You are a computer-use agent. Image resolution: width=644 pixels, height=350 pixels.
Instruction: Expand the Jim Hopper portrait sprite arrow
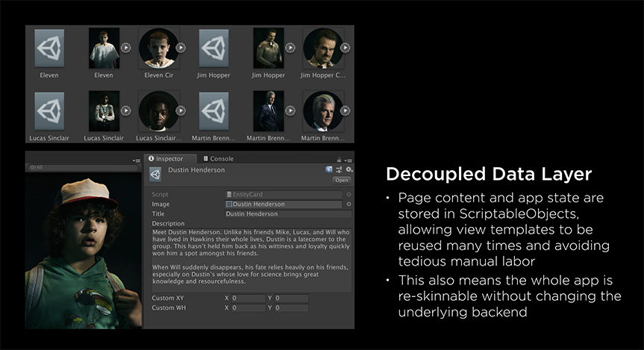point(290,48)
